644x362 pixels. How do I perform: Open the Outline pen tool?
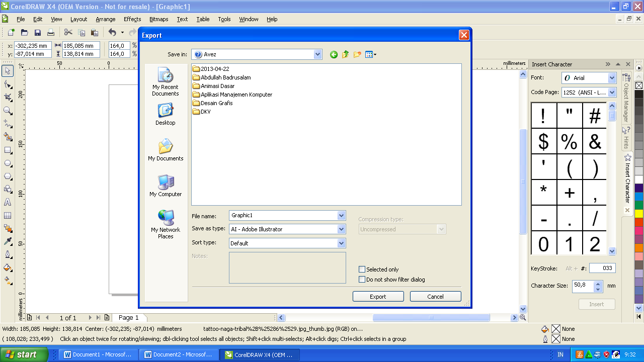tap(8, 254)
